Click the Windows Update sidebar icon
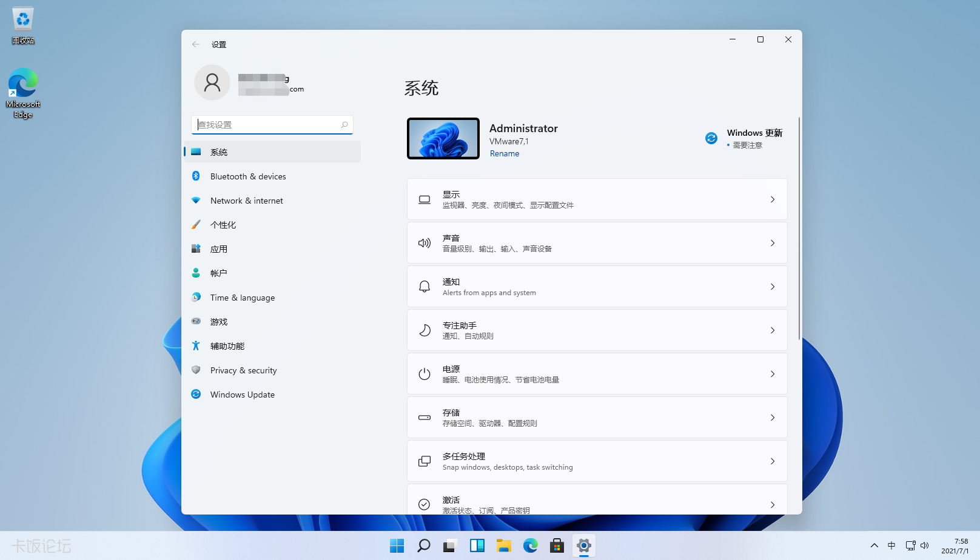 [x=196, y=394]
